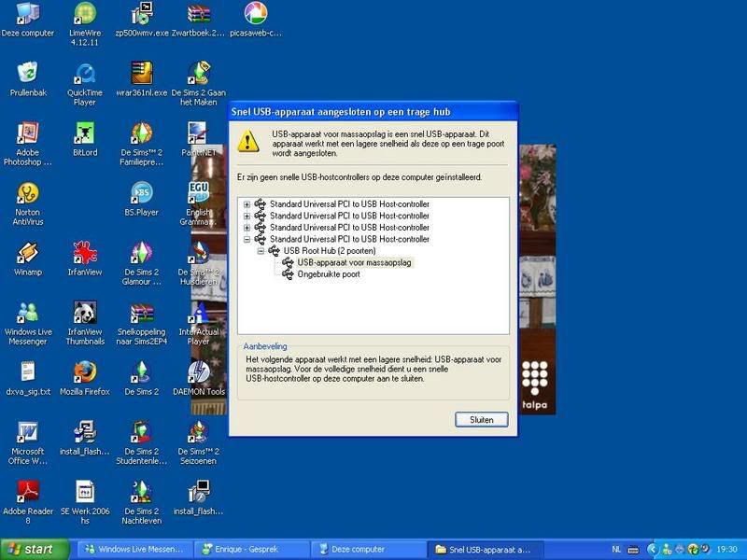
Task: Open the Deze computer desktop icon
Action: pyautogui.click(x=28, y=20)
